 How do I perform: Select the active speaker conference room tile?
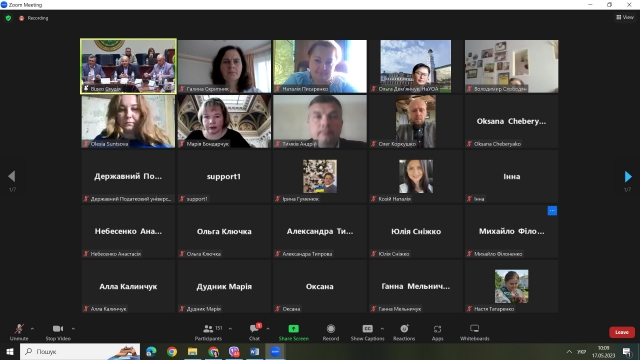coord(129,66)
